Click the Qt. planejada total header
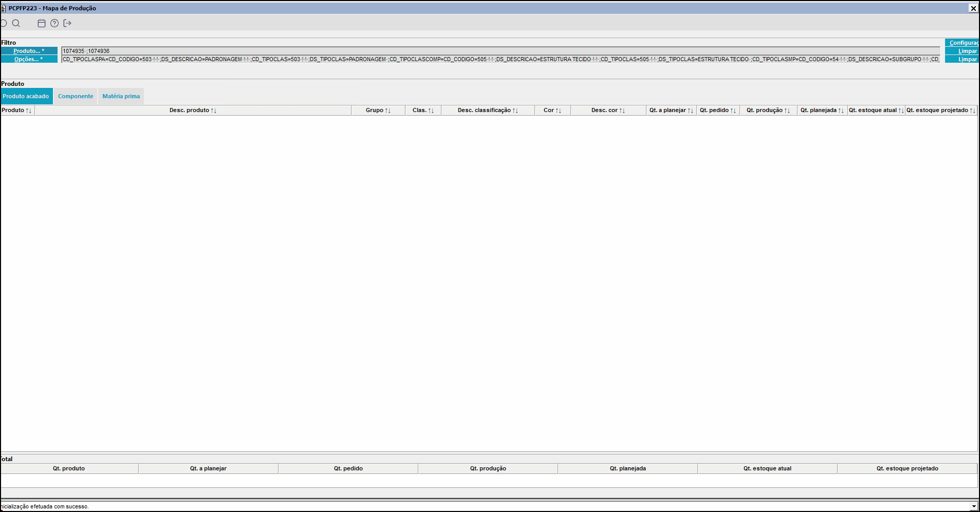980x512 pixels. 628,468
